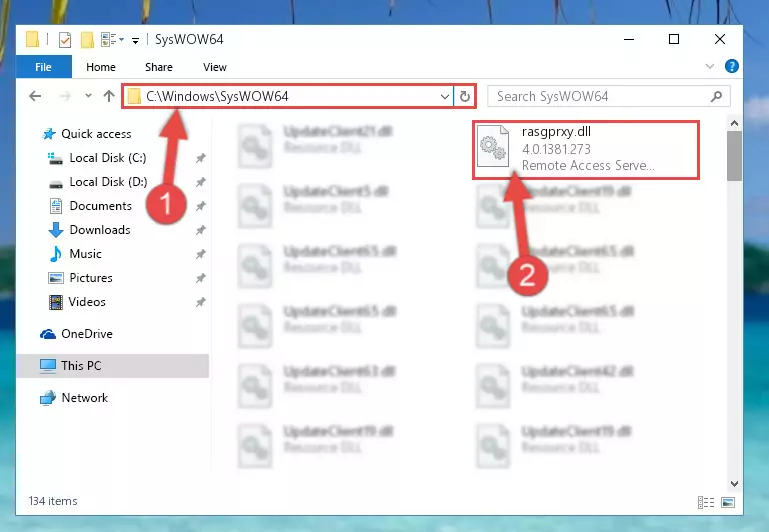769x532 pixels.
Task: Switch to Large icons view layout
Action: [728, 502]
